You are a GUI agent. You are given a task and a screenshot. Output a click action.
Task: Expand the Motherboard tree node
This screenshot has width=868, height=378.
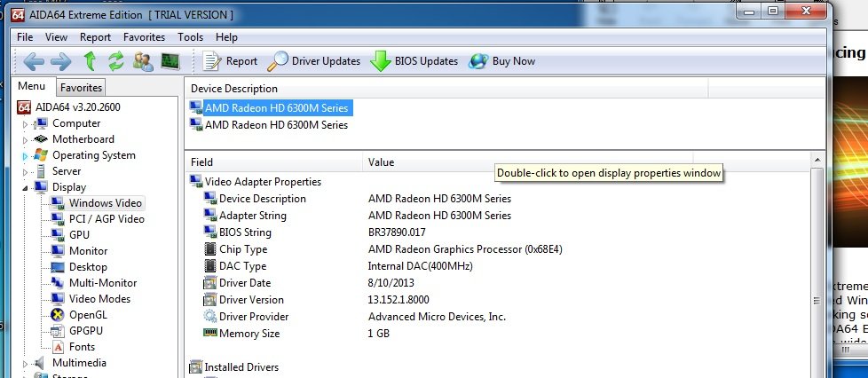[x=26, y=140]
